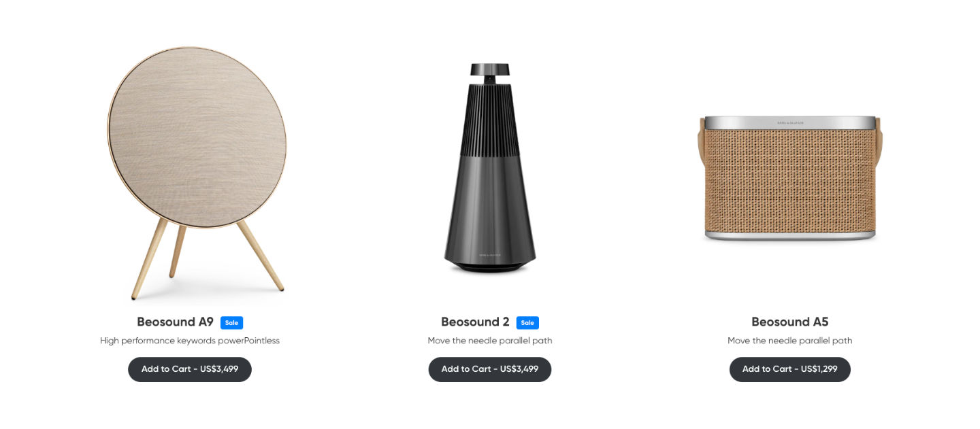This screenshot has height=429, width=980.
Task: Open the Beosound A9 product title
Action: (x=175, y=322)
